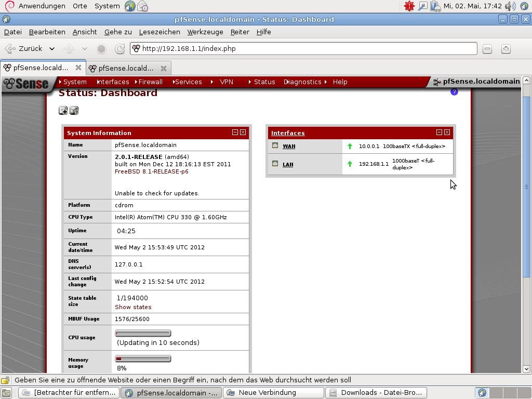Open the WAN interface link

tap(289, 146)
